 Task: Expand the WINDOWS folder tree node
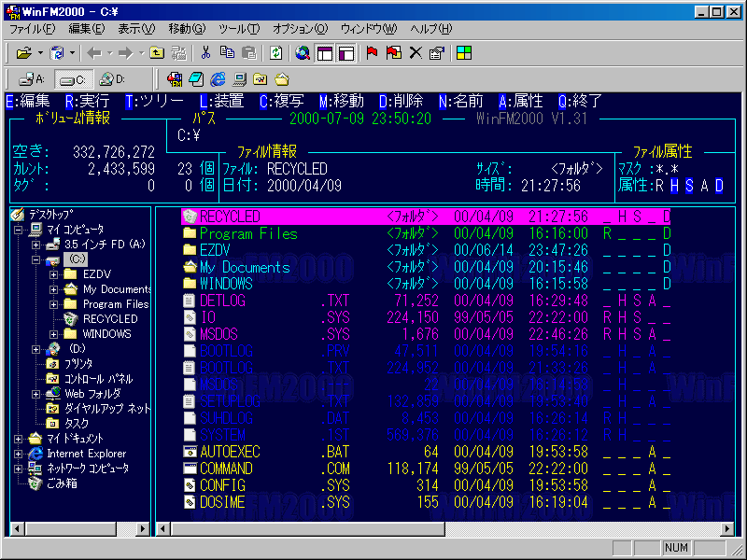click(x=53, y=334)
